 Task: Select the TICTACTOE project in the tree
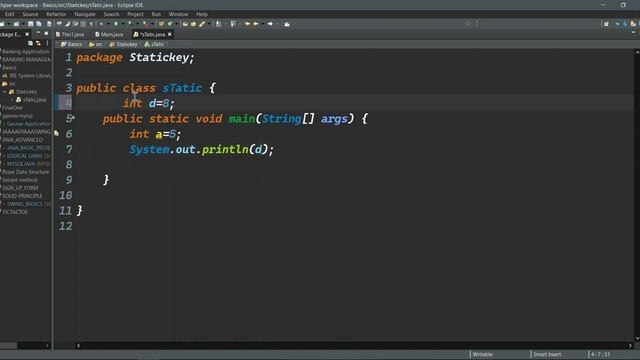click(x=15, y=212)
